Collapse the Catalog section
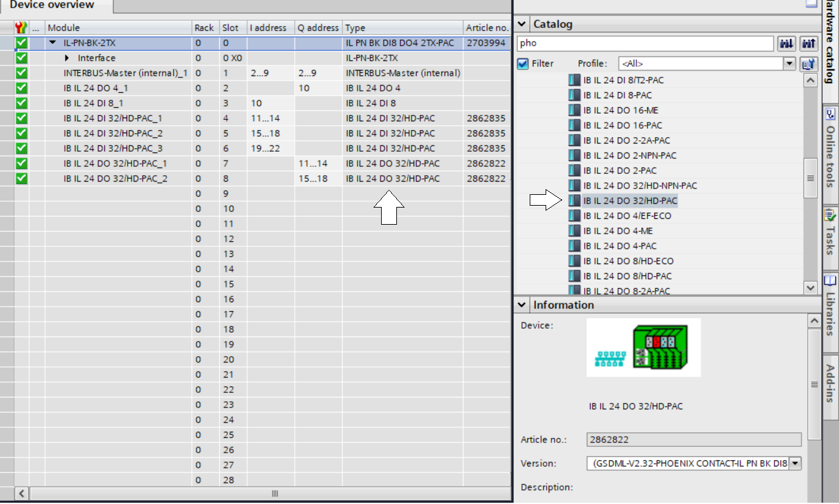The height and width of the screenshot is (504, 839). pyautogui.click(x=521, y=24)
